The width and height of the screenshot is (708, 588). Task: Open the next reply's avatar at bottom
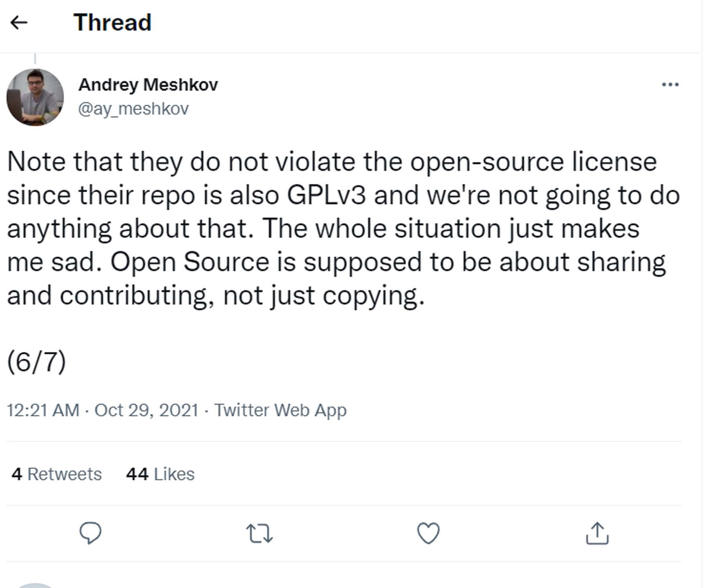pos(35,585)
